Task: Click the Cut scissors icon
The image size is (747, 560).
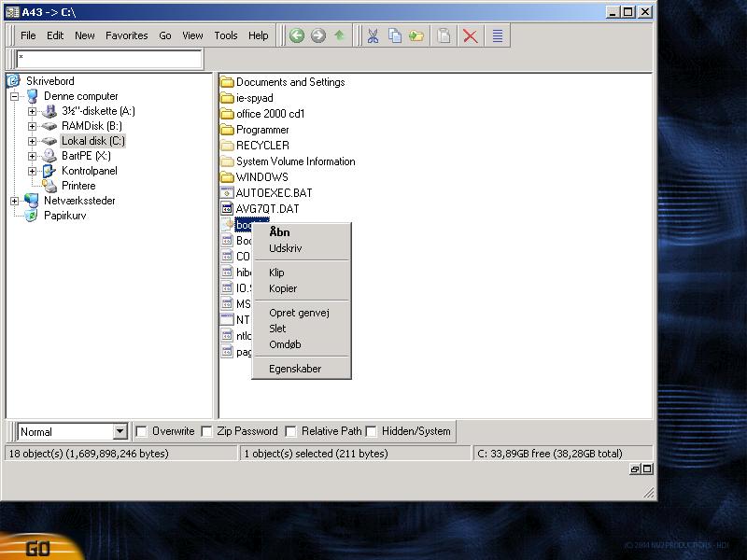Action: tap(373, 35)
